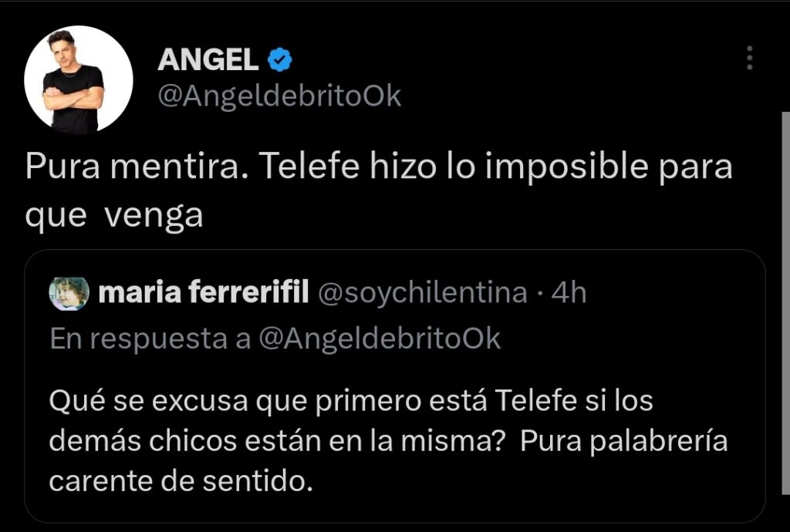Click the vertical scrollbar on the right
Viewport: 790px width, 532px height.
pos(785,308)
